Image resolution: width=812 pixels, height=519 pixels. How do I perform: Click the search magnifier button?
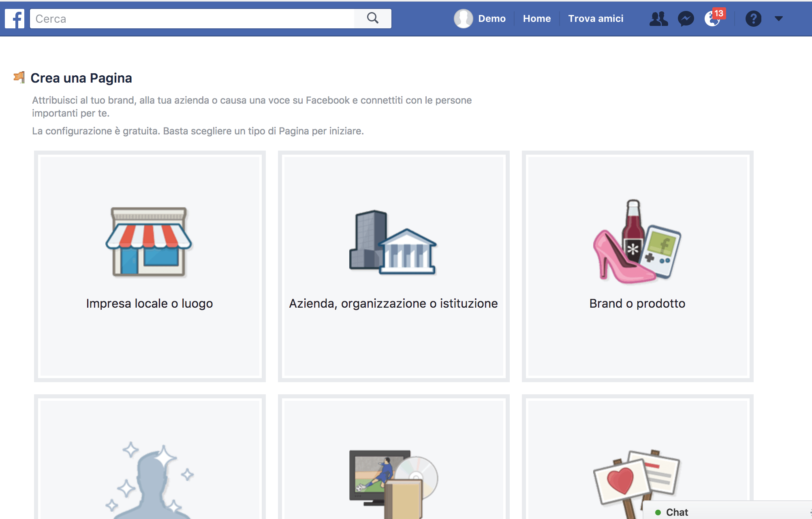372,18
